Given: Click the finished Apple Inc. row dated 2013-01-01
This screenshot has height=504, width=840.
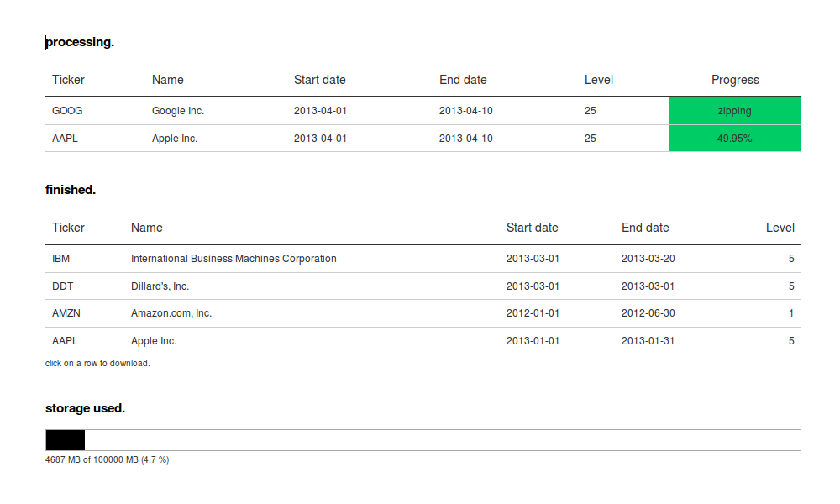Looking at the screenshot, I should tap(154, 341).
